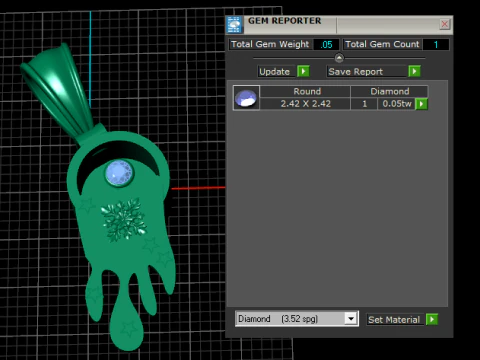The image size is (480, 360).
Task: Close the Gem Reporter panel
Action: point(445,24)
